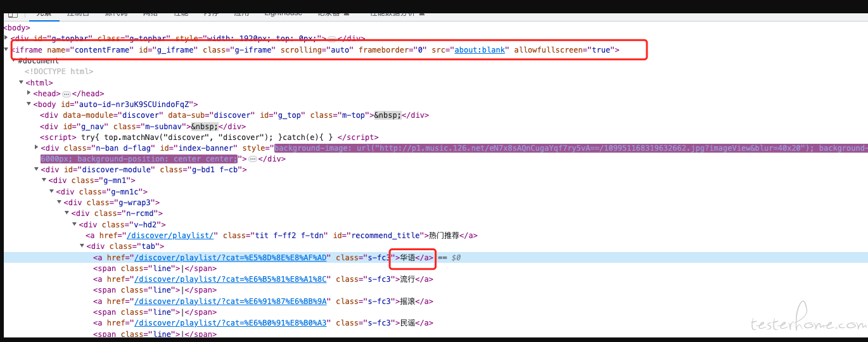Expand the collapsed <head> node

[x=29, y=93]
